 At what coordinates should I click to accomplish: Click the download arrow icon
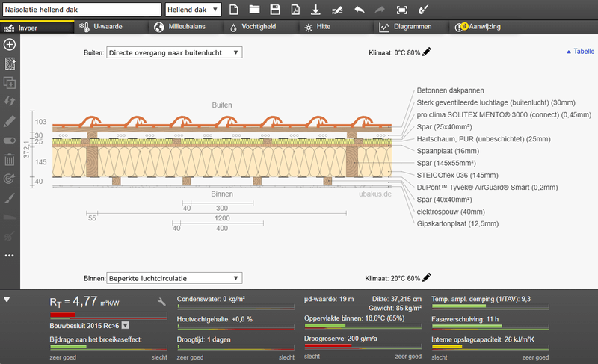point(315,10)
